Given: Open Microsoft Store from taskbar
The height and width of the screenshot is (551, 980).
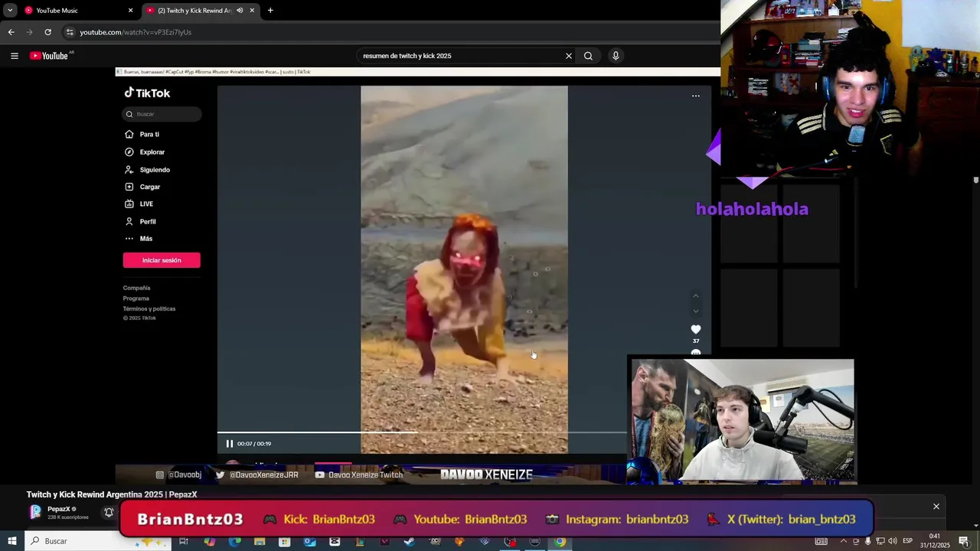Looking at the screenshot, I should pos(284,541).
